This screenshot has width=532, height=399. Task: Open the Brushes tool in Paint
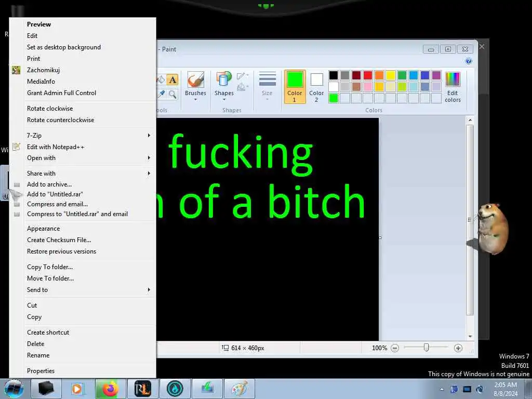195,86
